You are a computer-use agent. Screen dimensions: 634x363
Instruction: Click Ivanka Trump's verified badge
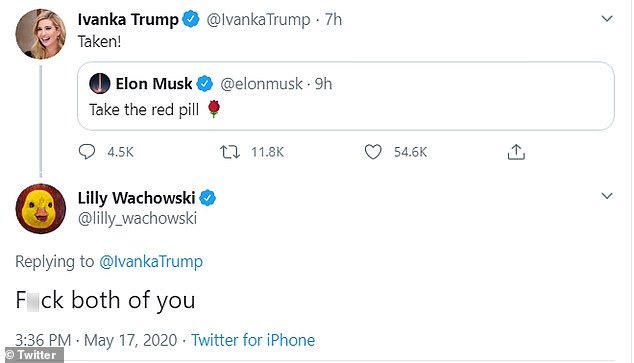click(x=191, y=19)
